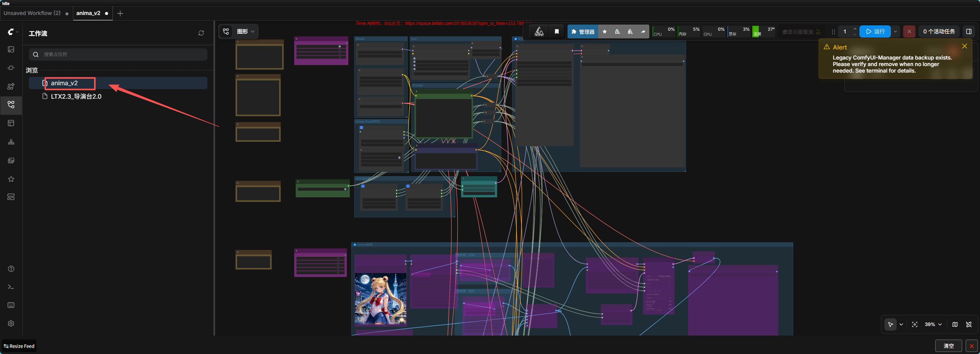The image size is (980, 354).
Task: Click the 运行 run button
Action: (875, 31)
